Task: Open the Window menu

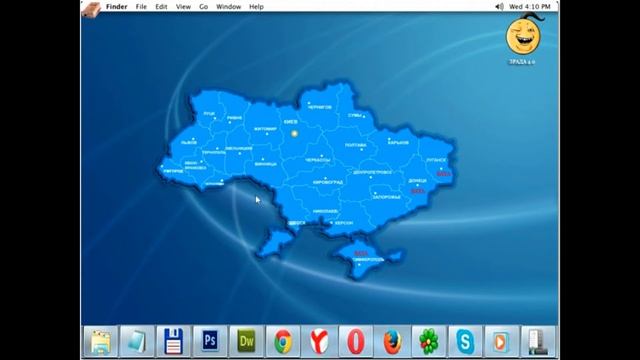Action: click(229, 7)
